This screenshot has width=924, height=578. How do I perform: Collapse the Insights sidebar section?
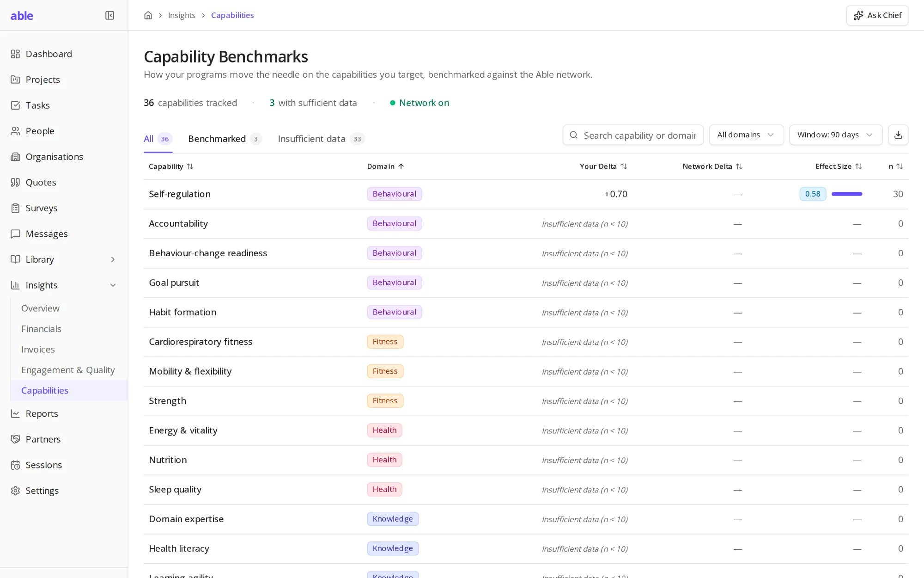click(x=64, y=285)
